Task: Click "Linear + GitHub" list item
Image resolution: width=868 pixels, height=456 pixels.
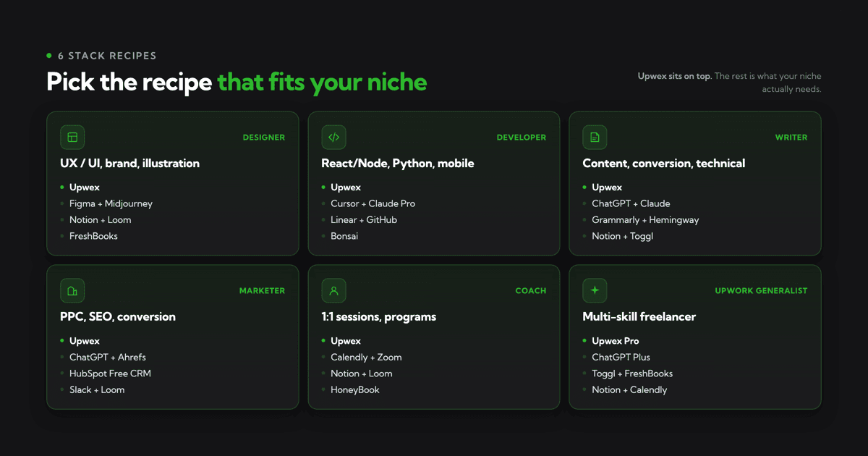Action: click(x=364, y=220)
